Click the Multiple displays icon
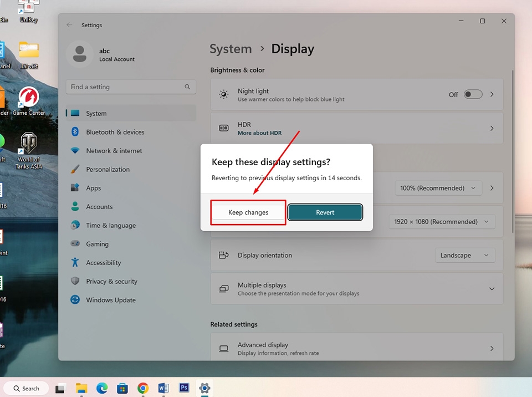 point(223,289)
